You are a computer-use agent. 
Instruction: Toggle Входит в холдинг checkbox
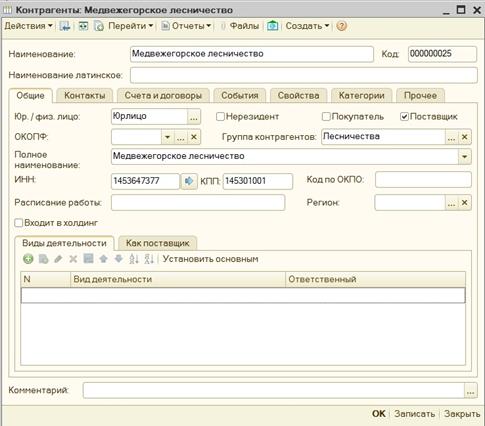[19, 223]
